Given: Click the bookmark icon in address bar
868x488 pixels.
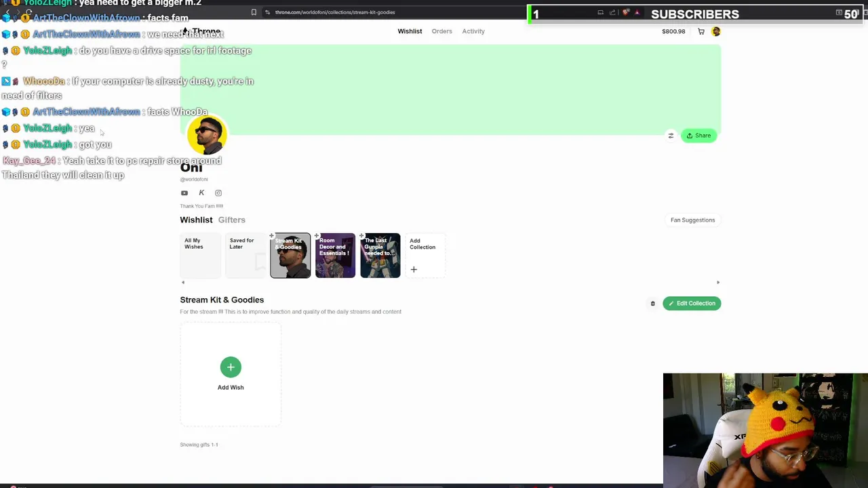Looking at the screenshot, I should click(254, 12).
